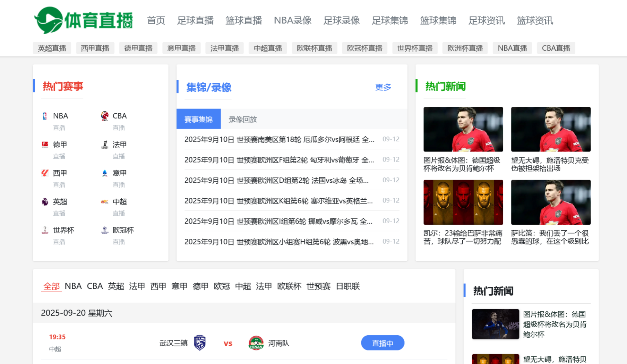Switch to the 录像回放 tab
627x364 pixels.
click(243, 119)
